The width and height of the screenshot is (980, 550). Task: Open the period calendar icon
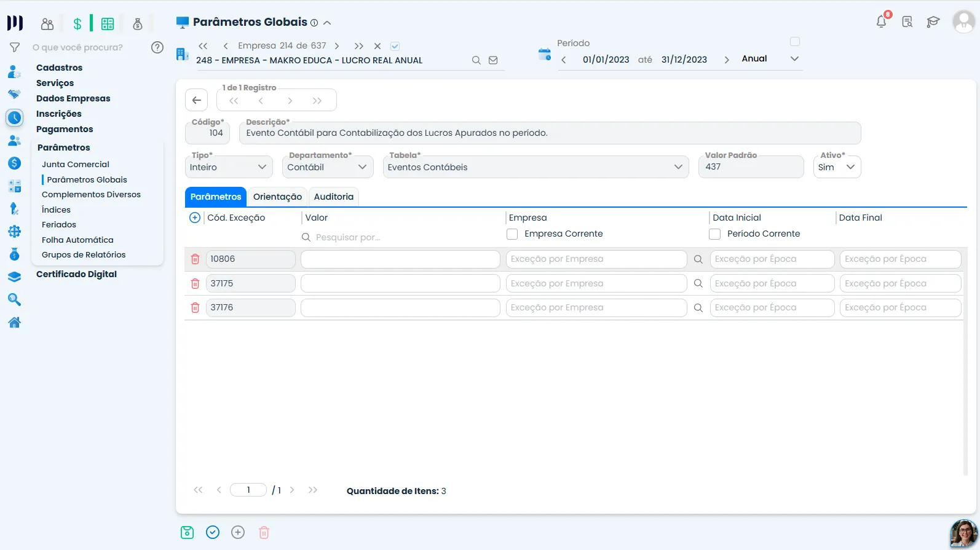pos(545,54)
